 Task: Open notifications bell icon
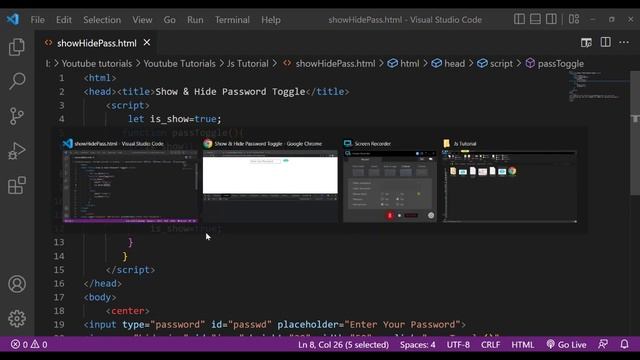point(624,344)
